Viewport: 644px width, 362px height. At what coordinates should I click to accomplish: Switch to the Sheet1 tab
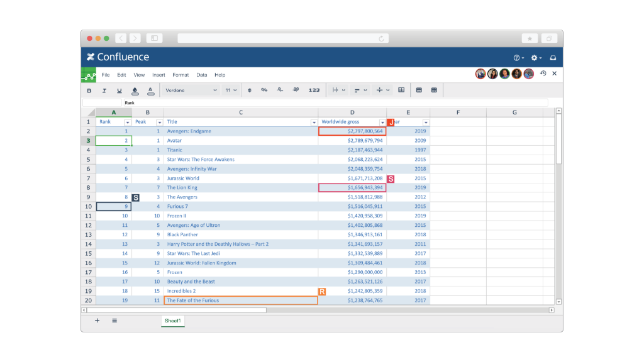point(172,321)
